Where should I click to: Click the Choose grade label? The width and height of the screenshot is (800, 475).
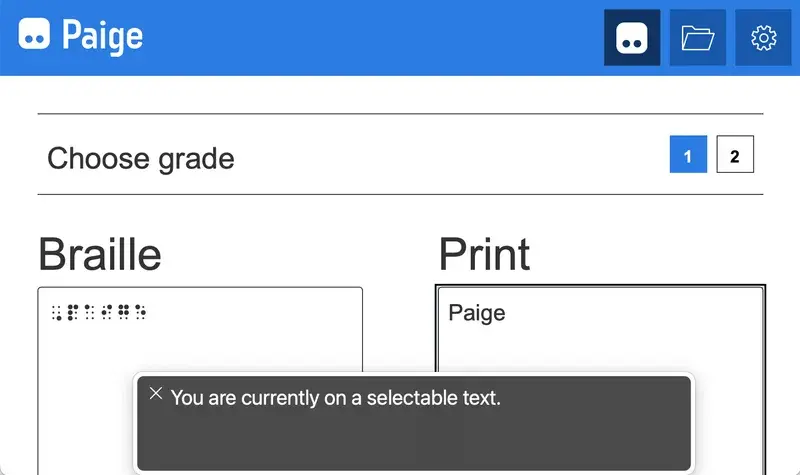(141, 158)
